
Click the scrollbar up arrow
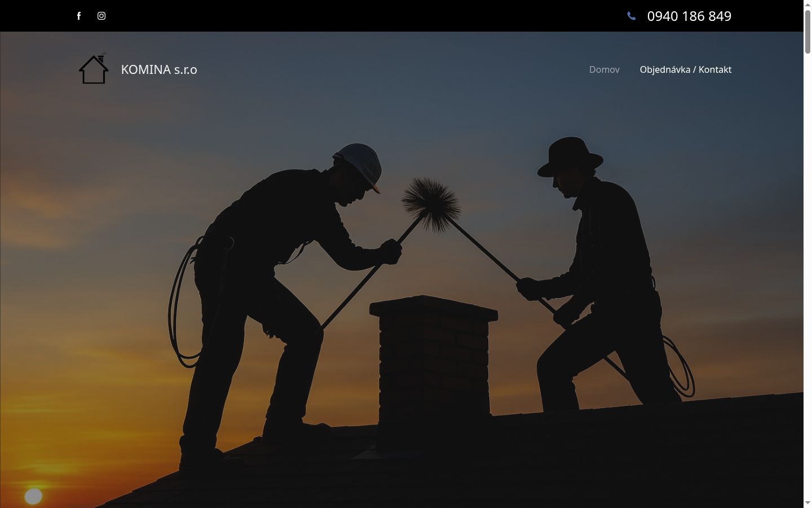(x=807, y=4)
